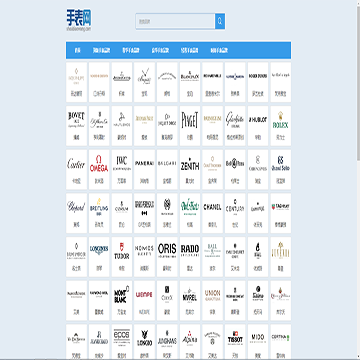Open the Union Glashütte brand card
This screenshot has width=360, height=360.
(x=212, y=300)
